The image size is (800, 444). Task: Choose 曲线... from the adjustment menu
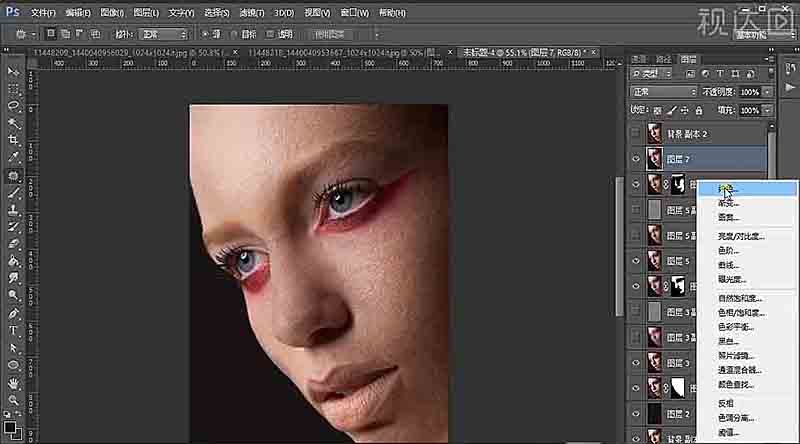click(x=729, y=265)
